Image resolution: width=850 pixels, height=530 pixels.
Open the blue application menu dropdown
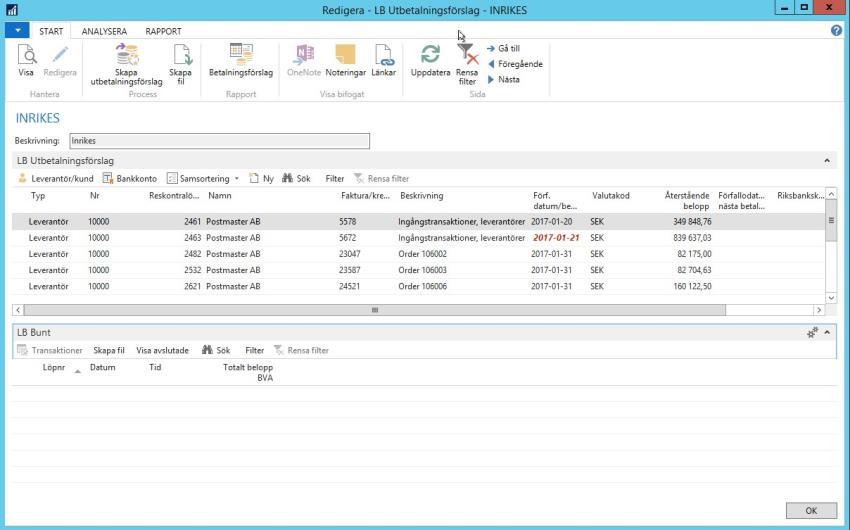click(17, 30)
